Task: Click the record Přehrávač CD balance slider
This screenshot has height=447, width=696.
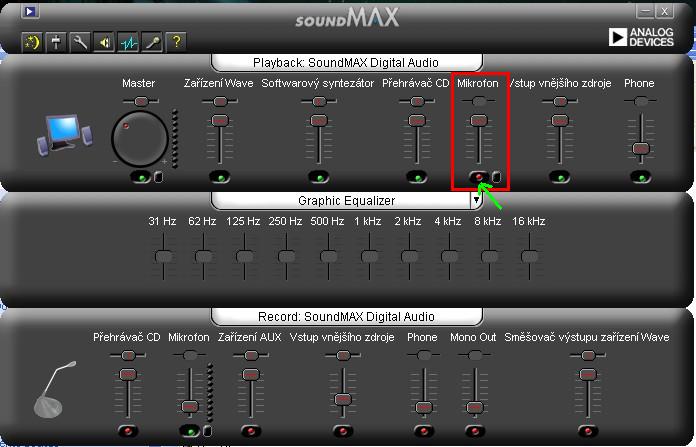Action: pyautogui.click(x=128, y=356)
